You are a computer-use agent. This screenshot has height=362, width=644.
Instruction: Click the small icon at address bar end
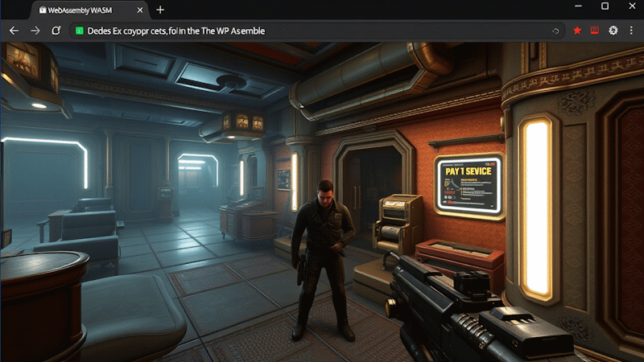click(555, 31)
